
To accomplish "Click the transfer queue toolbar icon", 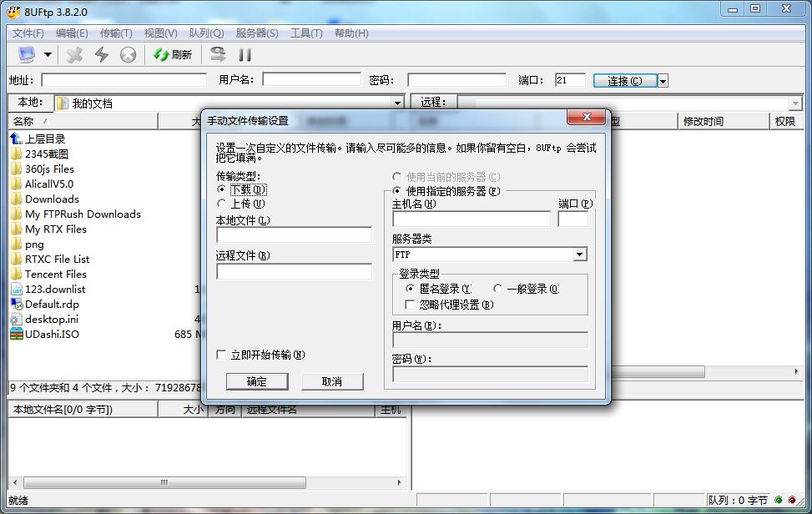I will [x=218, y=54].
